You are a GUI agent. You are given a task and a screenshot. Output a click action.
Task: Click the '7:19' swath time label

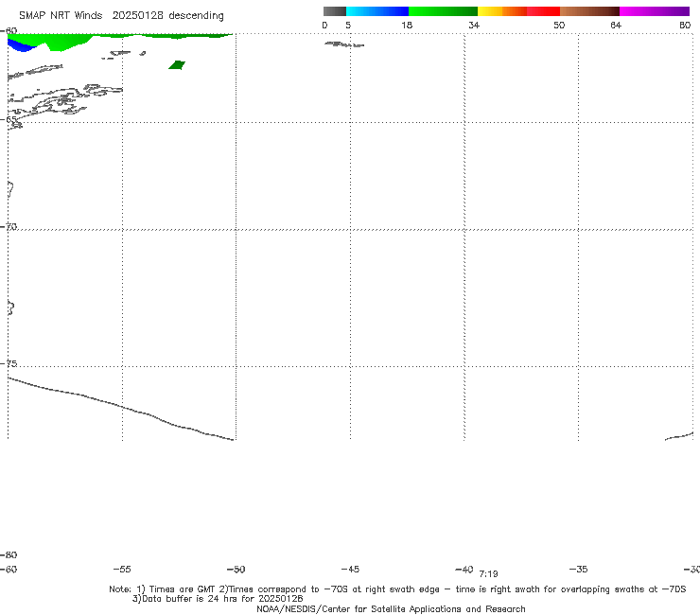pos(488,574)
